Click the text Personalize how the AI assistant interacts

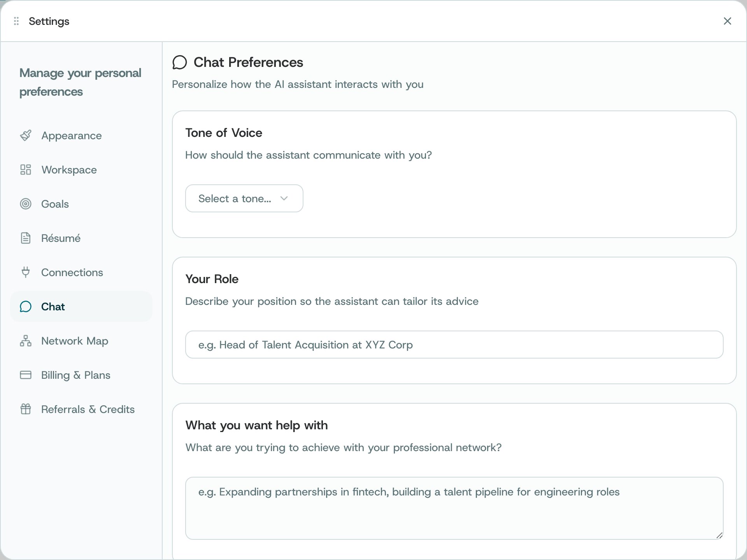[x=298, y=84]
